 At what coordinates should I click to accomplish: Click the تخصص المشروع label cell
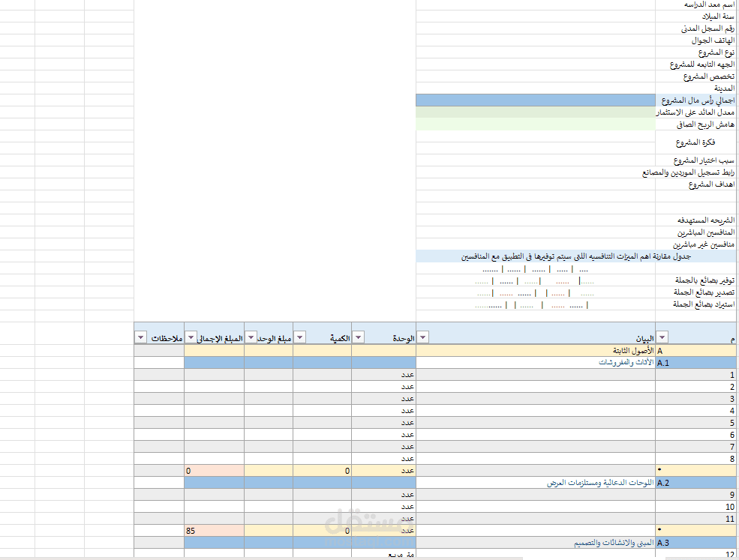click(x=695, y=76)
